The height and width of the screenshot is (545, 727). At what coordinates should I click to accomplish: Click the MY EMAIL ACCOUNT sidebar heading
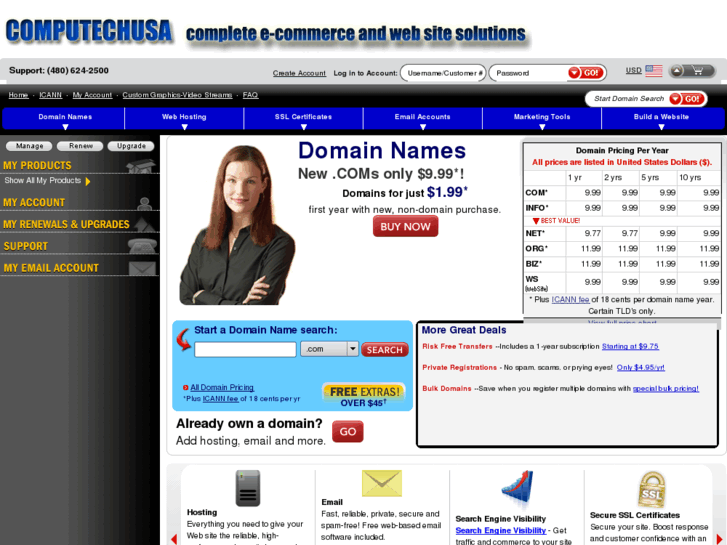tap(51, 268)
